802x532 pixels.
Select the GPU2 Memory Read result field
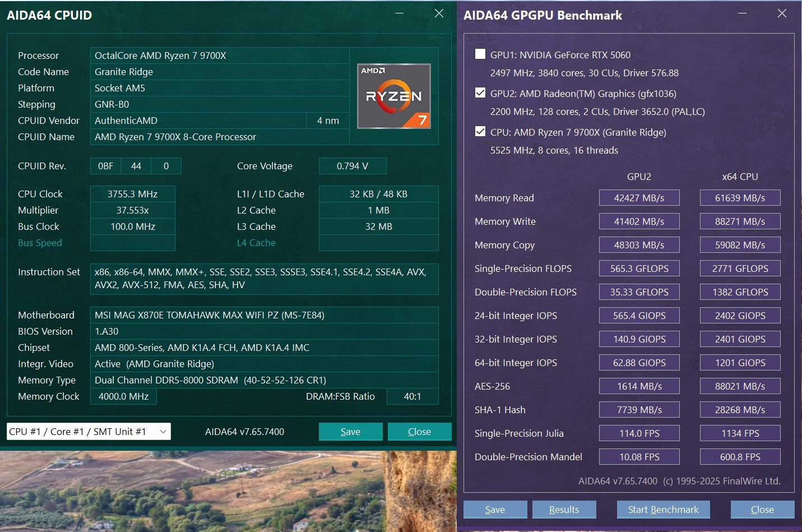pyautogui.click(x=639, y=198)
